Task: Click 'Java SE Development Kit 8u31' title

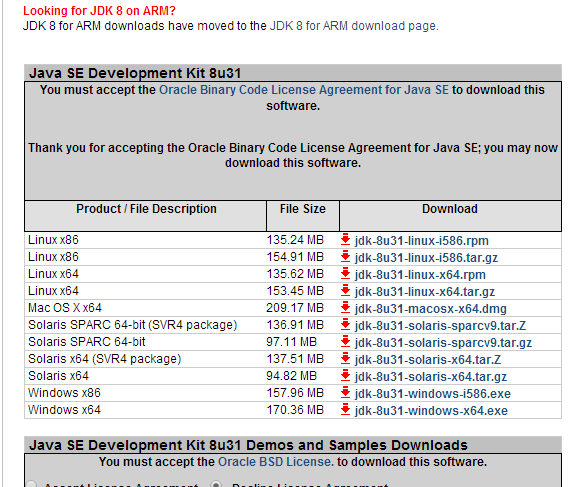Action: (x=135, y=73)
